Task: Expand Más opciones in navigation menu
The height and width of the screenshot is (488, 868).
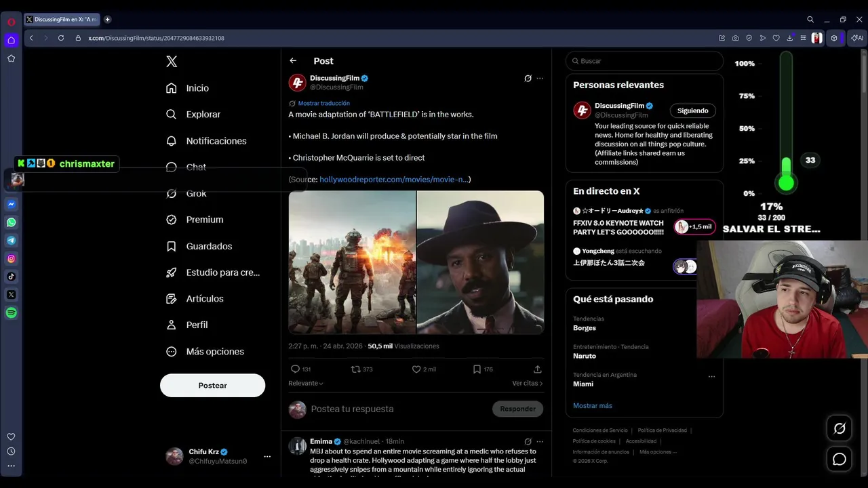Action: [205, 351]
